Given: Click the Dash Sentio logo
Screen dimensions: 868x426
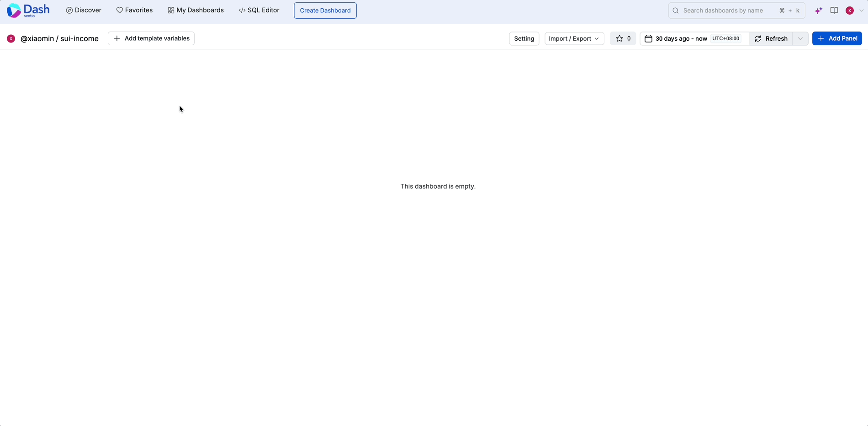Looking at the screenshot, I should tap(28, 10).
